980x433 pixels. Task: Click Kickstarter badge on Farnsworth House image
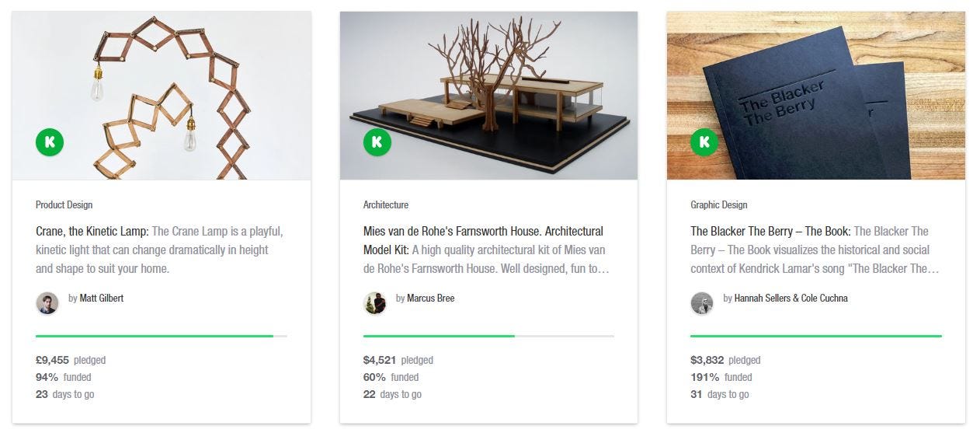click(377, 142)
